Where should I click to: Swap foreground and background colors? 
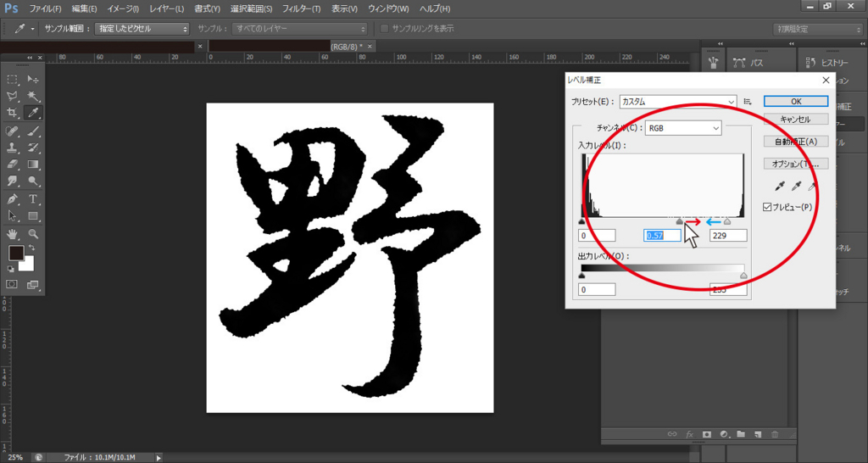31,247
